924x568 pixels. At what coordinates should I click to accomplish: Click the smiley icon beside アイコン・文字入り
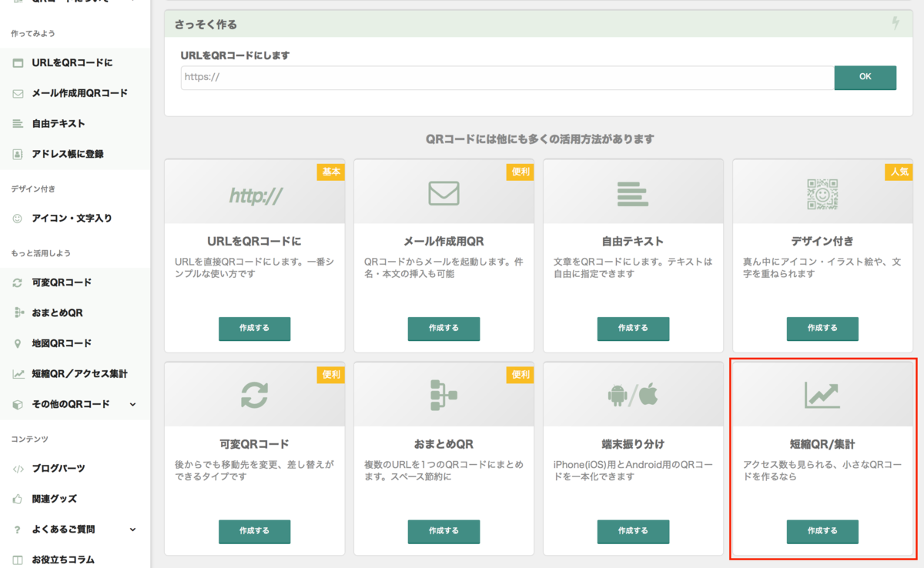click(18, 219)
